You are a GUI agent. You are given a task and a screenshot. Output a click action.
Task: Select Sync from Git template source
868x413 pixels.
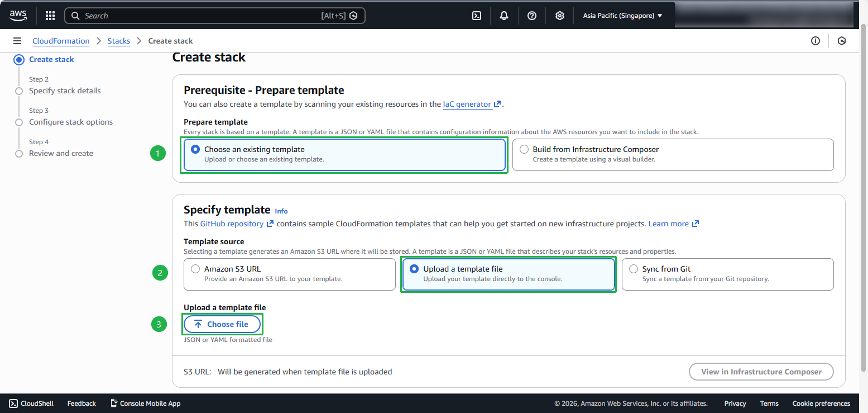coord(634,269)
